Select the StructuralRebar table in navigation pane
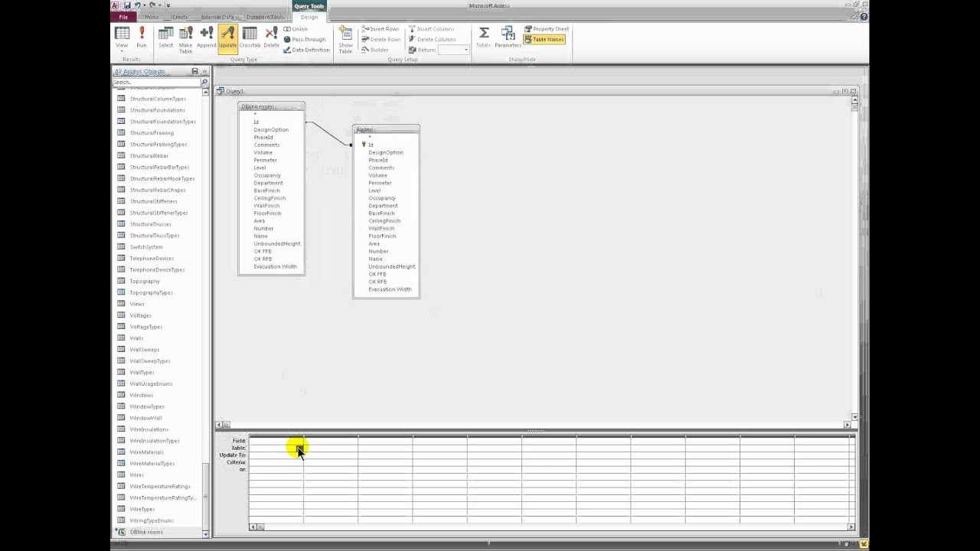The height and width of the screenshot is (551, 980). (x=149, y=155)
